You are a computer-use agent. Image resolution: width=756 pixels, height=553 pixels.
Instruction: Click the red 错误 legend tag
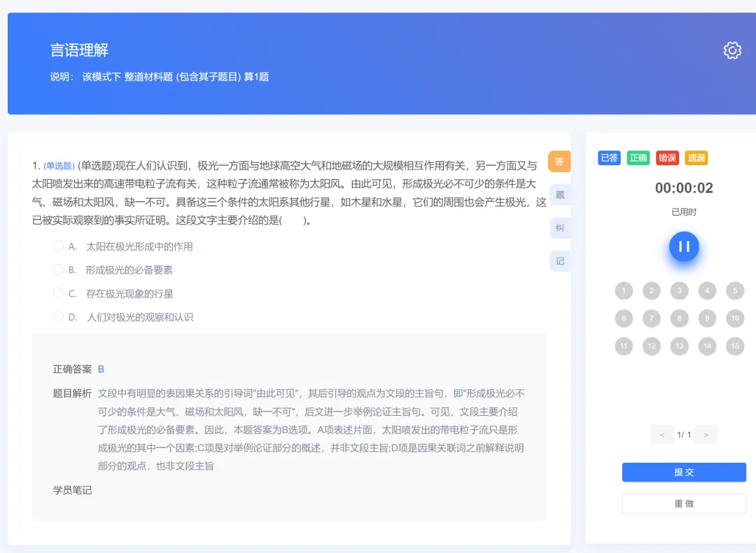tap(667, 157)
